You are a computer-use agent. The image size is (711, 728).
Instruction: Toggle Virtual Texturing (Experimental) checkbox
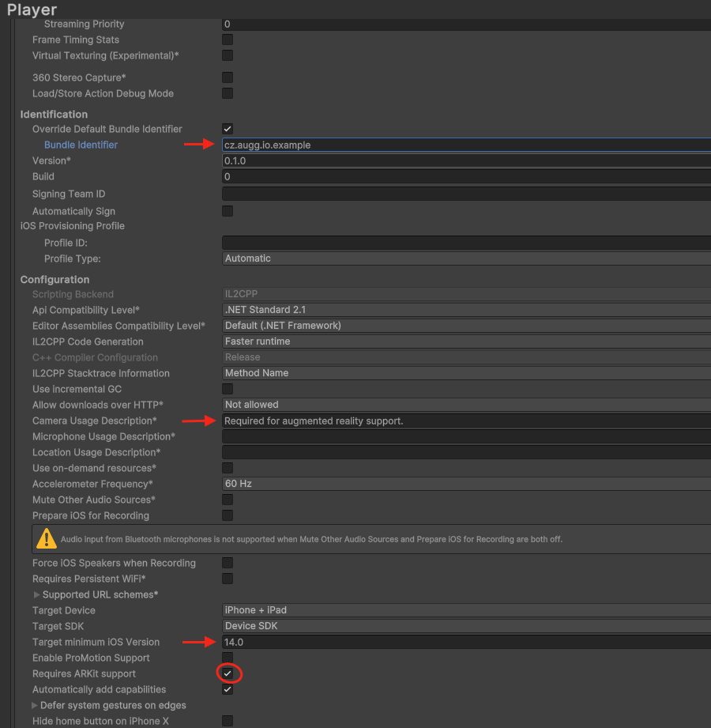click(x=228, y=55)
